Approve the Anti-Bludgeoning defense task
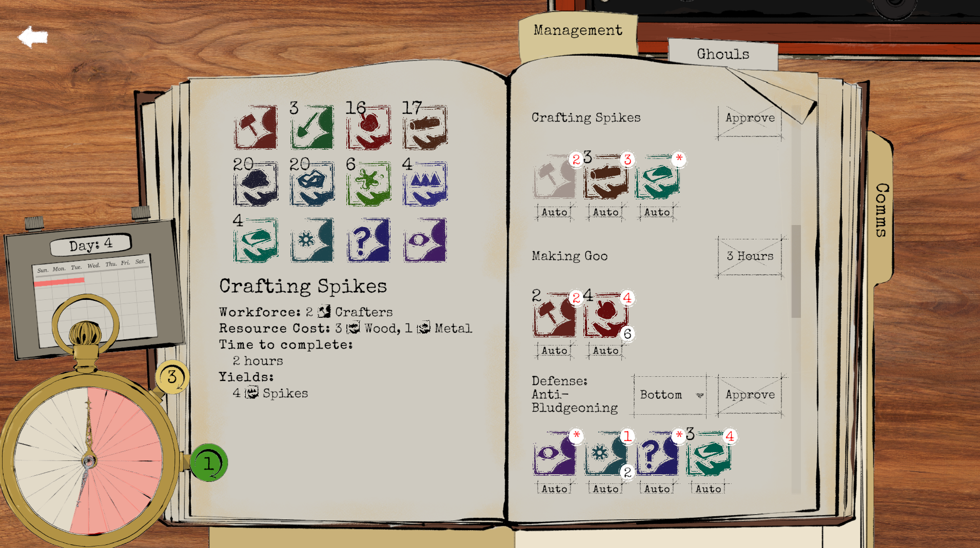Screen dimensions: 980x548 750,395
